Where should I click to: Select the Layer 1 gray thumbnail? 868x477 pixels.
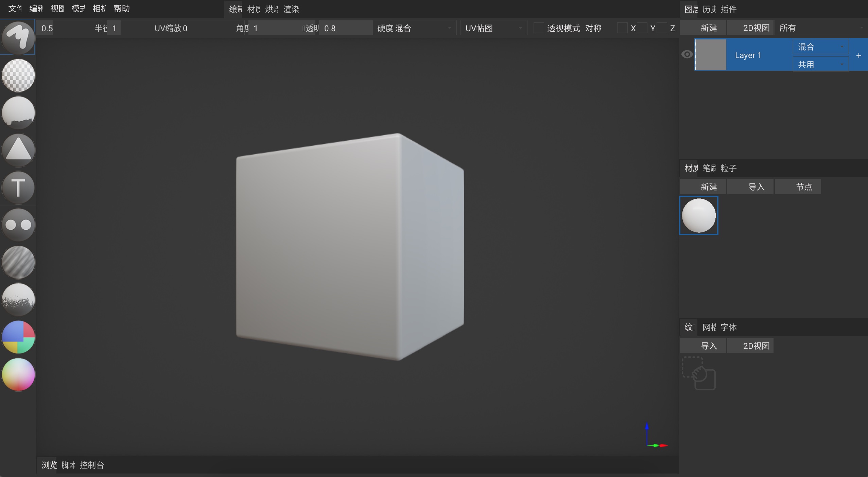pyautogui.click(x=711, y=55)
